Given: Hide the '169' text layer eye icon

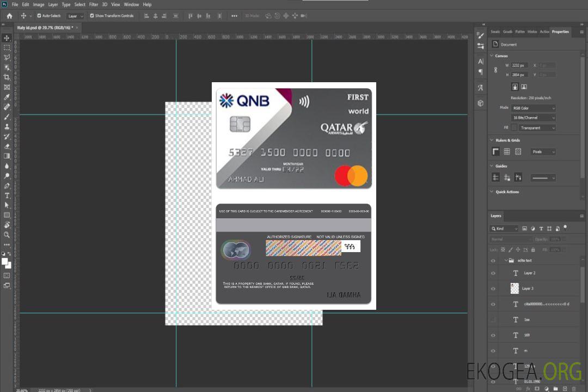Looking at the screenshot, I should pos(493,336).
